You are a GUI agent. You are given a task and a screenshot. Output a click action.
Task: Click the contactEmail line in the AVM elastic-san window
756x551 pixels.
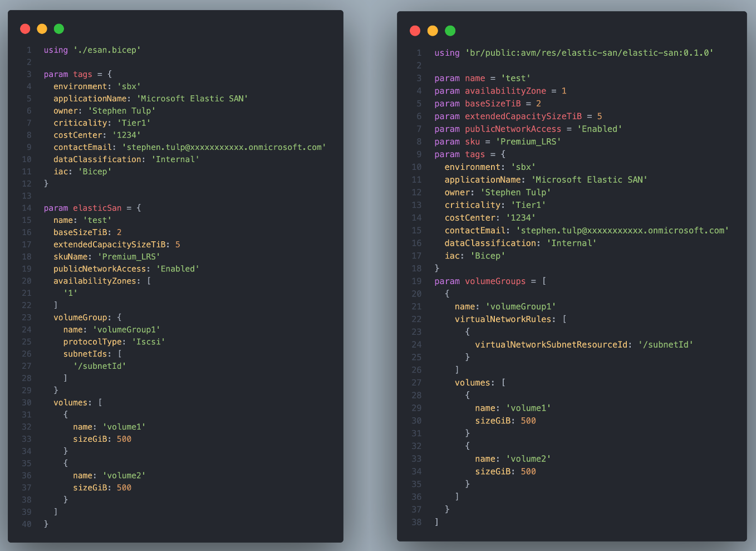587,231
